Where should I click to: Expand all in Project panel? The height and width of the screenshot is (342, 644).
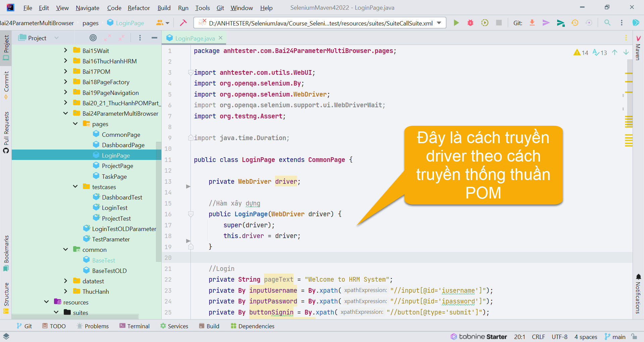click(x=107, y=38)
